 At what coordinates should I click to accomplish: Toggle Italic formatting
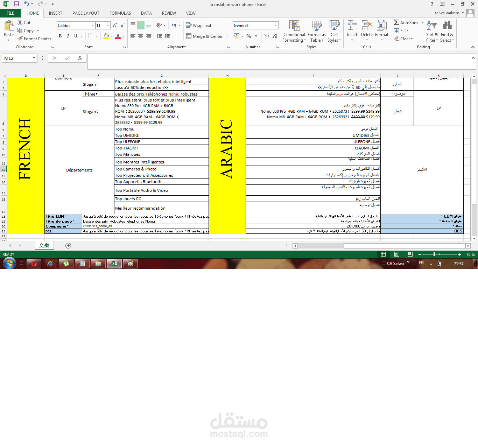68,36
